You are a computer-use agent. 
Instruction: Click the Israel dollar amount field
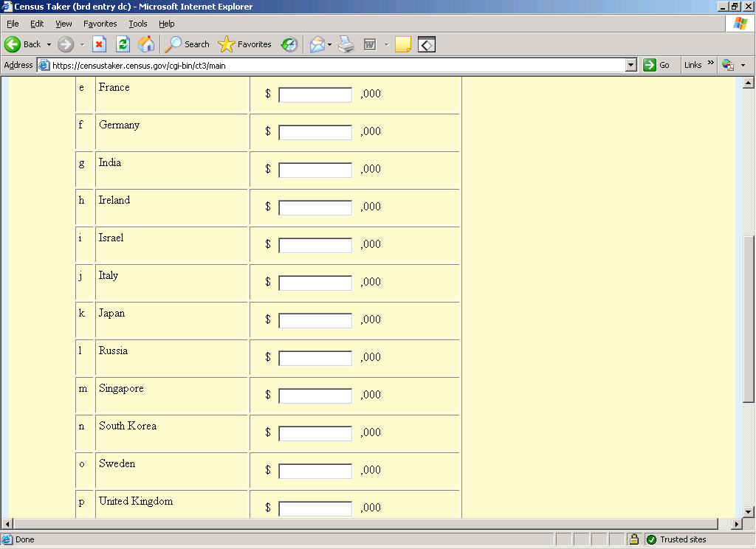click(315, 245)
